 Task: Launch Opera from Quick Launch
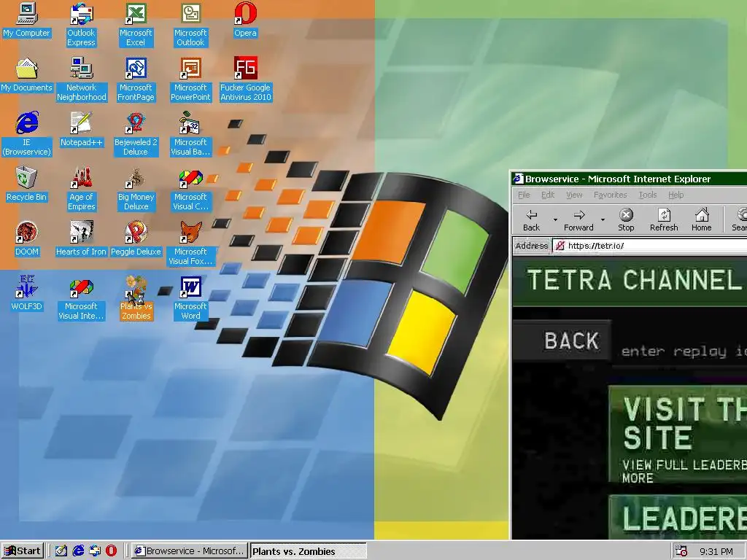[x=111, y=551]
